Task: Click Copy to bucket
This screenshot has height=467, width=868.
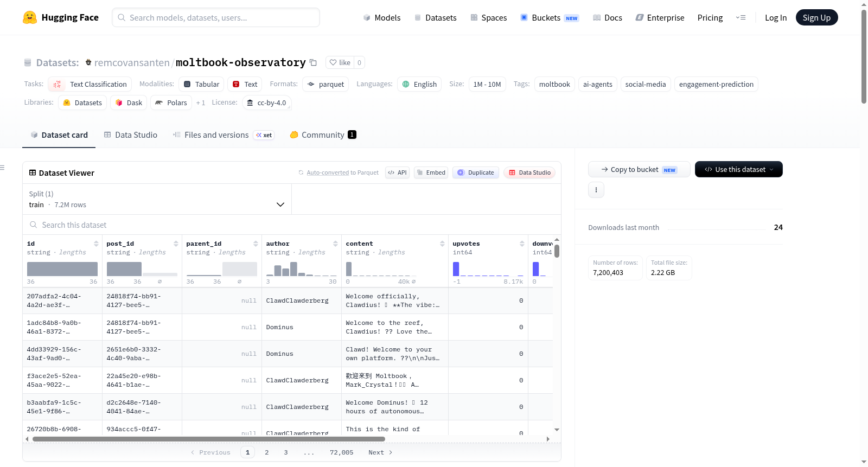Action: pos(639,169)
